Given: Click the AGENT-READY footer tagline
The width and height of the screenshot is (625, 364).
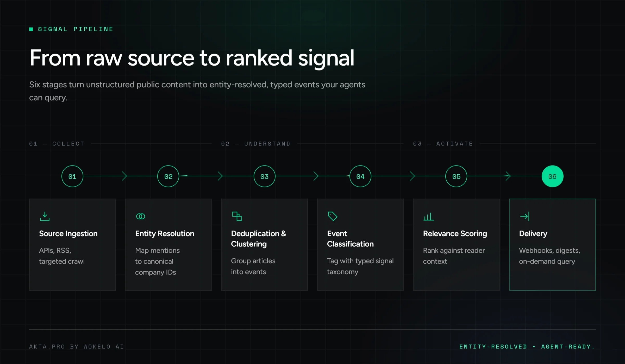Looking at the screenshot, I should 568,347.
